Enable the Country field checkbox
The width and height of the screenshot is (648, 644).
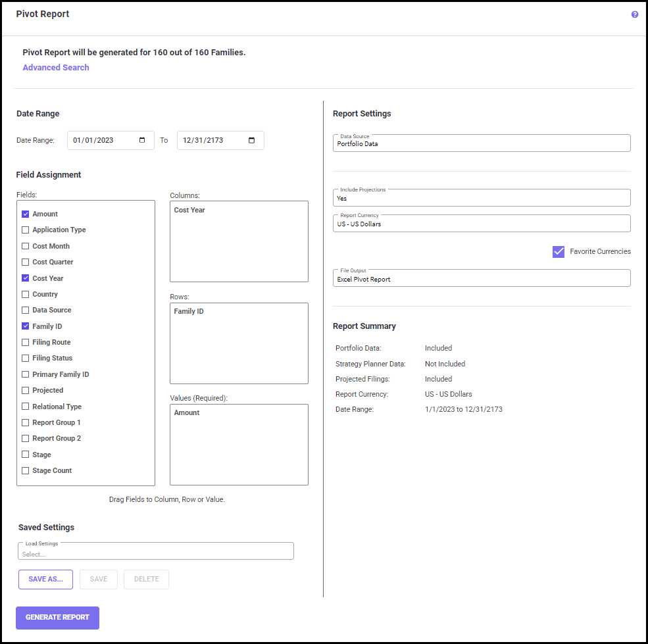coord(26,294)
